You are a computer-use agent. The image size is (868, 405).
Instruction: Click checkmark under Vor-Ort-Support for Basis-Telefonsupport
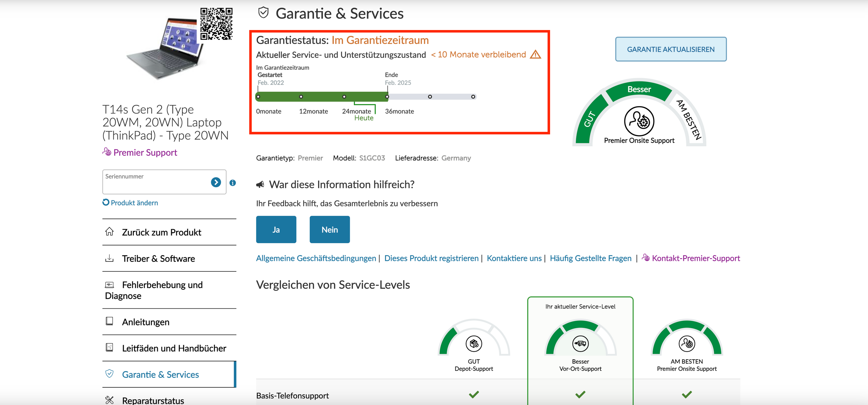coord(580,394)
